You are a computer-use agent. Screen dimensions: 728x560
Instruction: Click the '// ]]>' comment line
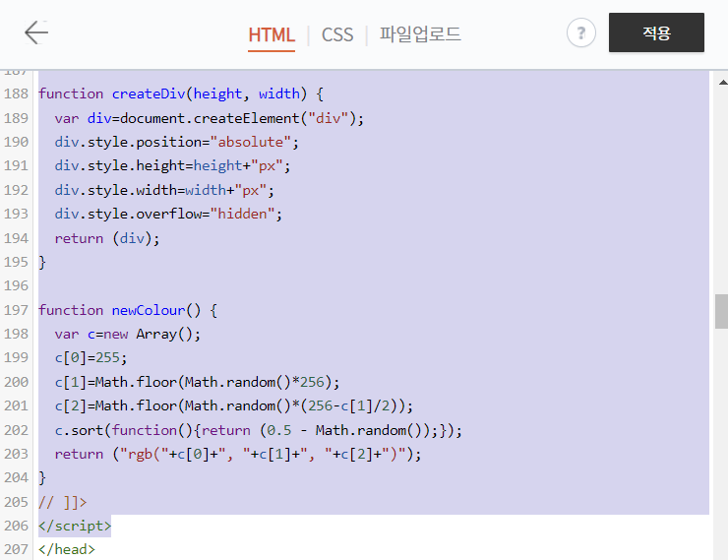tap(63, 502)
